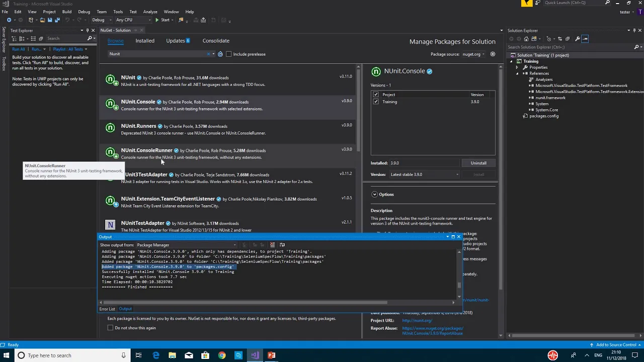Click Solution Explorer Home icon
The width and height of the screenshot is (644, 362).
[x=526, y=39]
